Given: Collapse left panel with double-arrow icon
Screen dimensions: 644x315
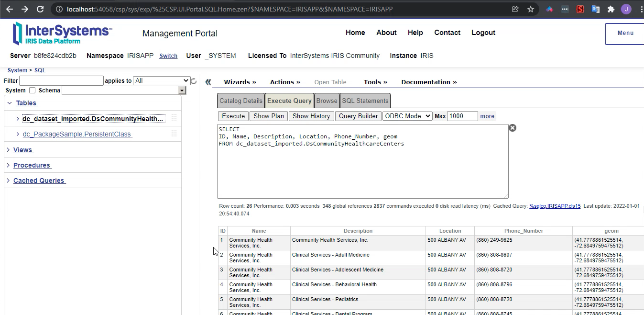Looking at the screenshot, I should pos(208,82).
